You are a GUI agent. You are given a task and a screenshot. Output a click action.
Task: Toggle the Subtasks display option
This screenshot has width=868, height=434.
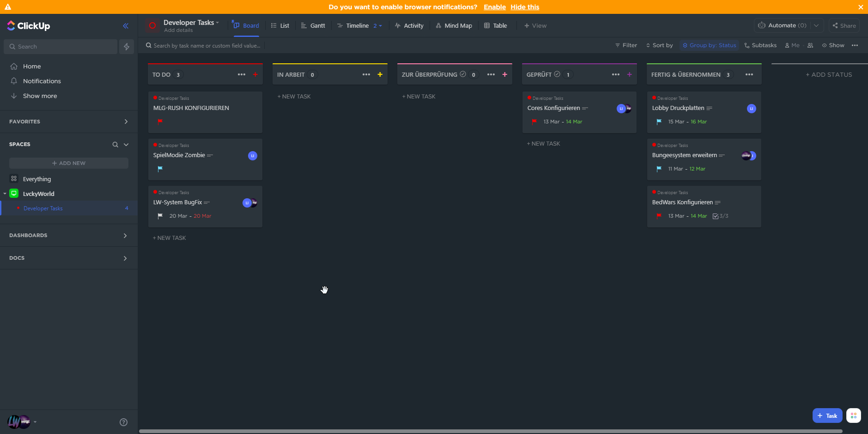760,45
